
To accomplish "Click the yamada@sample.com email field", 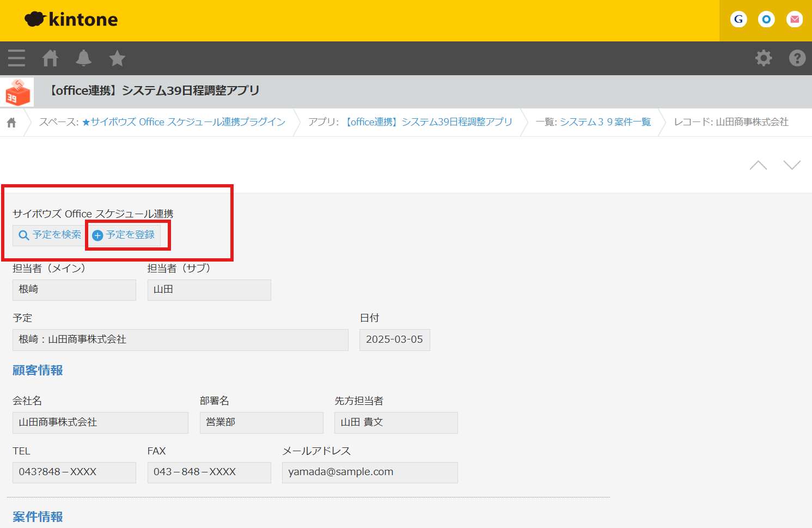I will [369, 472].
